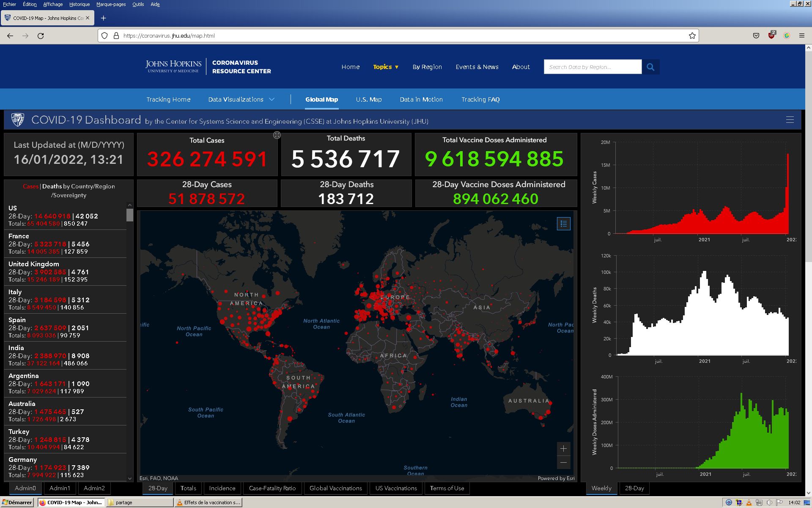Screen dimensions: 812x508
Task: Open the map legend list icon
Action: click(563, 224)
